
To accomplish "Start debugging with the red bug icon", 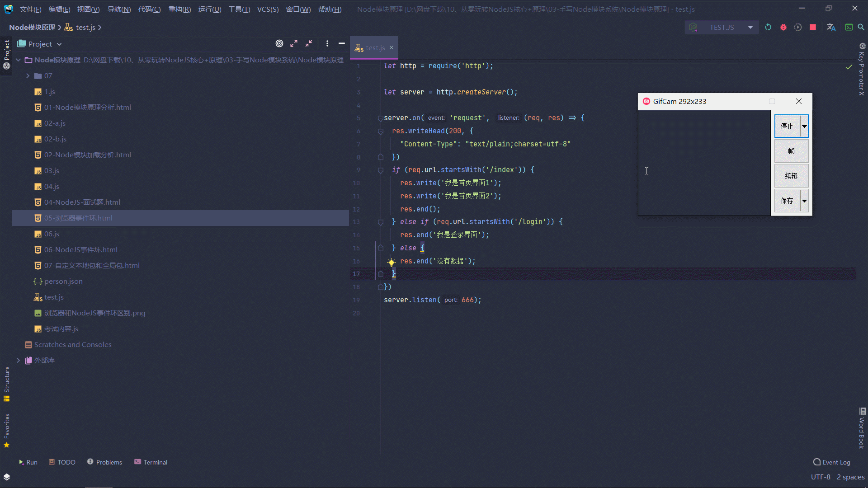I will pos(783,27).
